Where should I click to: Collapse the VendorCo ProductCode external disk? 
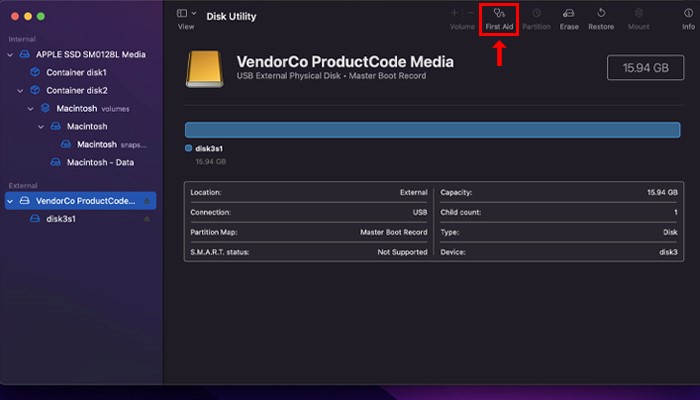[x=11, y=201]
